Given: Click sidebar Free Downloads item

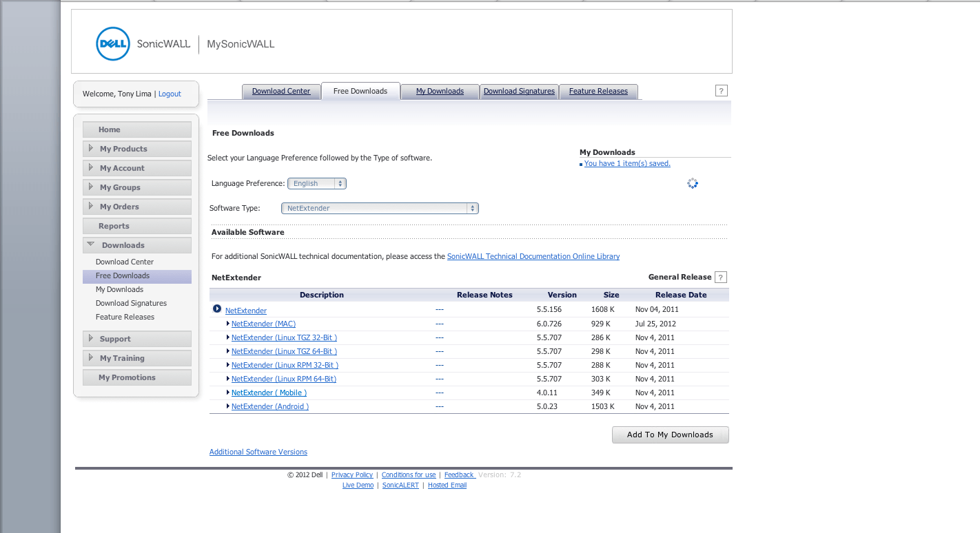Looking at the screenshot, I should point(137,275).
